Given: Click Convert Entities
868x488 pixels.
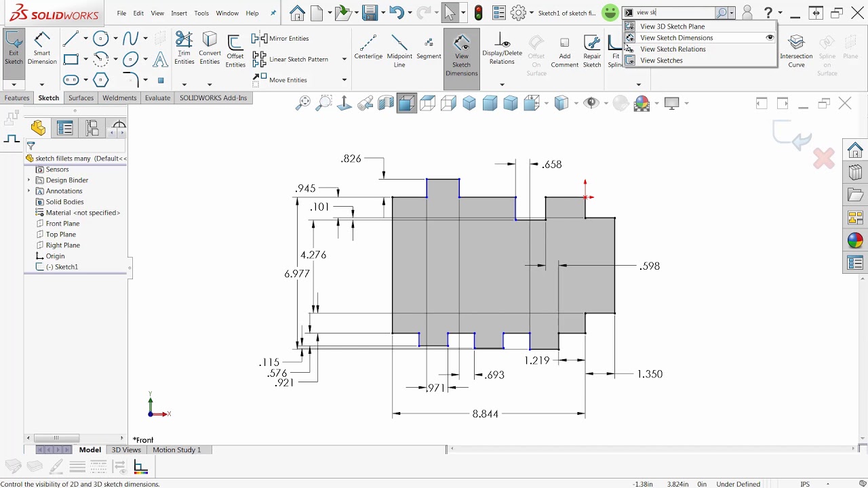Looking at the screenshot, I should 210,49.
